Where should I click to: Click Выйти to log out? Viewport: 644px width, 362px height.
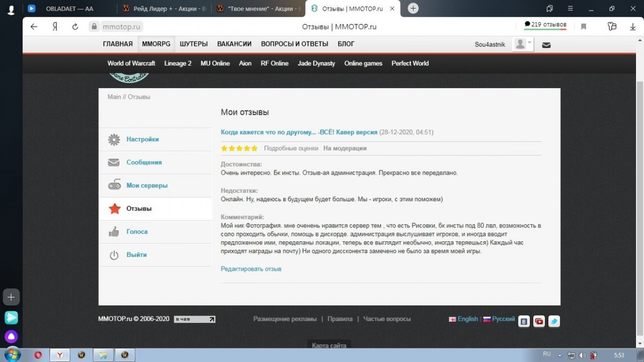click(136, 255)
